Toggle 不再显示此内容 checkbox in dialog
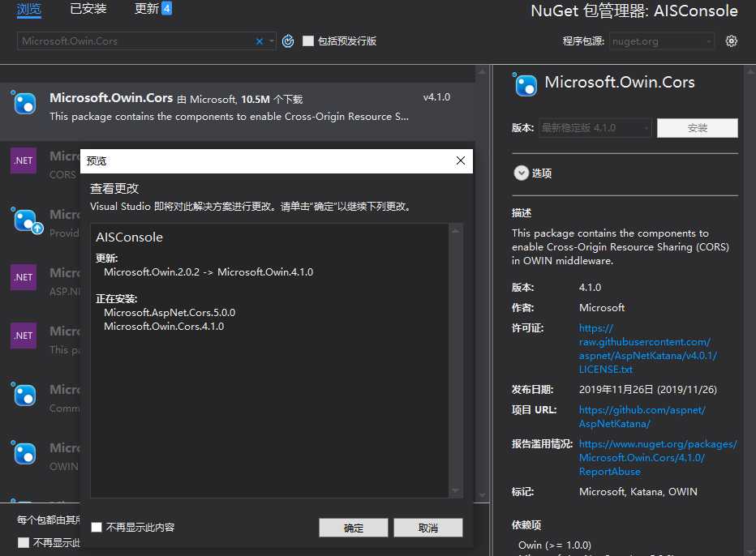The height and width of the screenshot is (556, 756). pyautogui.click(x=97, y=527)
